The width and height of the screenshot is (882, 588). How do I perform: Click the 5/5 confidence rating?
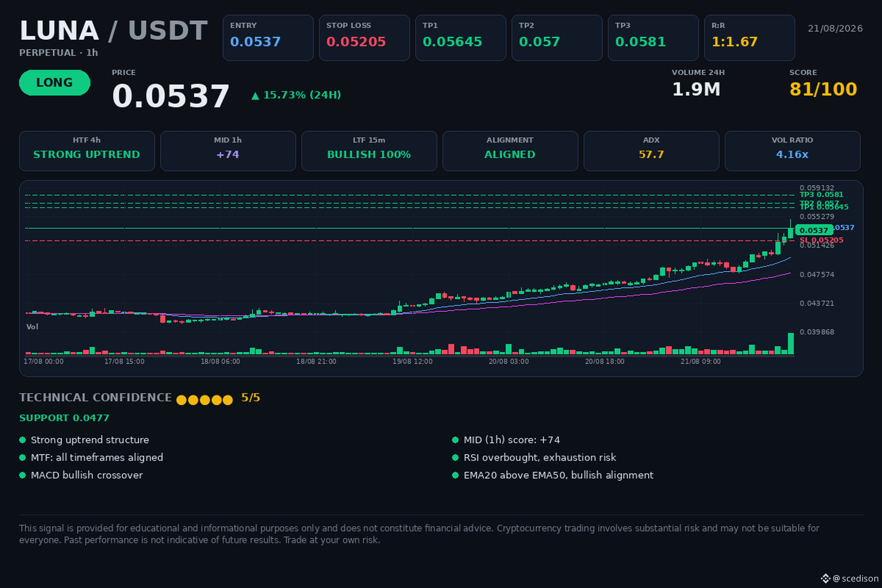(x=251, y=398)
